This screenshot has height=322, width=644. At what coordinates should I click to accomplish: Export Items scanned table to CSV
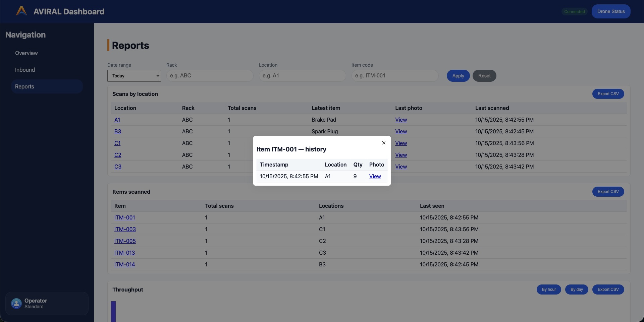pos(608,192)
